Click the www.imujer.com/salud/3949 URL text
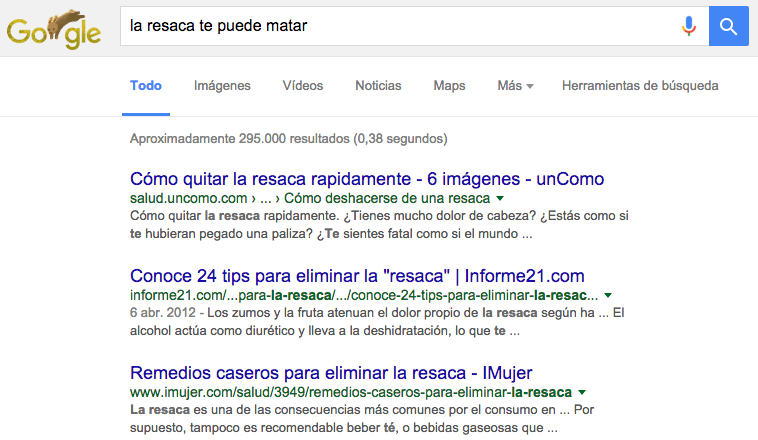The height and width of the screenshot is (440, 758). pos(351,392)
